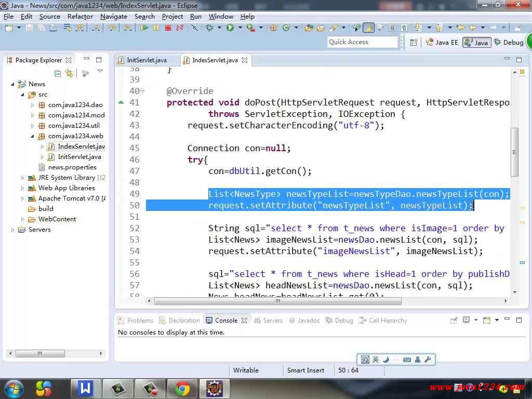Viewport: 532px width, 399px height.
Task: Click the editor horizontal scrollbar
Action: click(278, 301)
